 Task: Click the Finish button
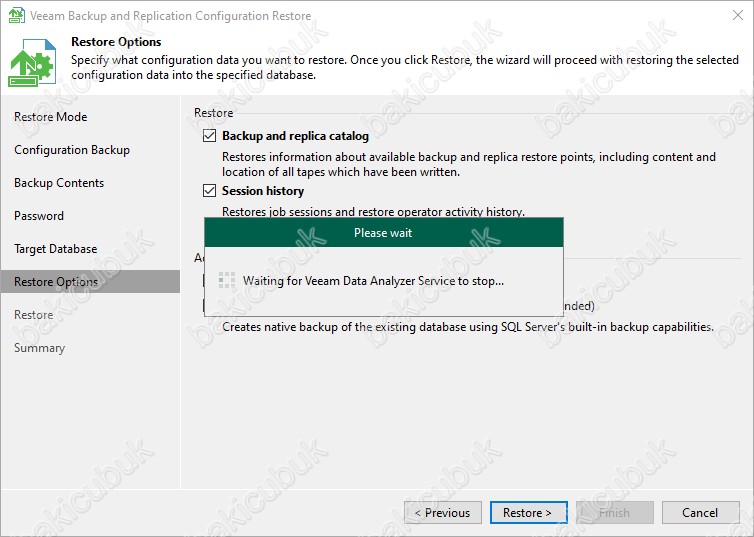pyautogui.click(x=615, y=513)
